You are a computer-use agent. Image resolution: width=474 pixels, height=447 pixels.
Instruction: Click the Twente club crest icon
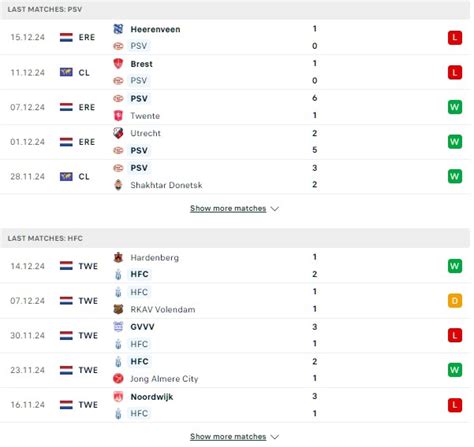118,116
